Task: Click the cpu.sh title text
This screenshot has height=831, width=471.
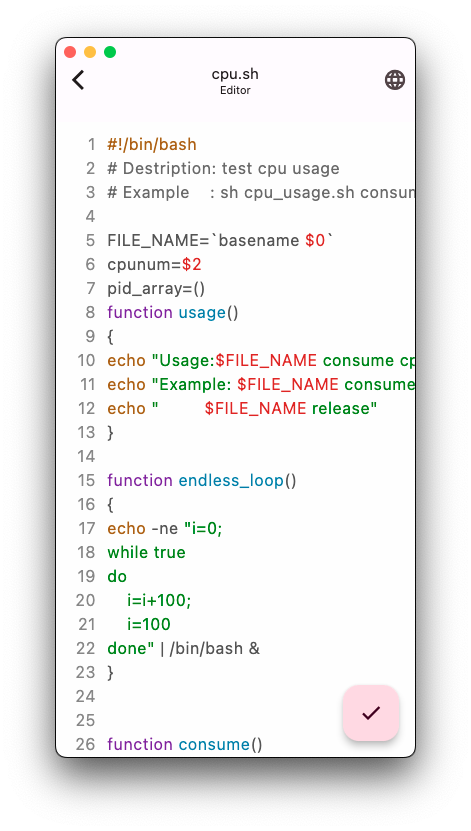Action: click(235, 74)
